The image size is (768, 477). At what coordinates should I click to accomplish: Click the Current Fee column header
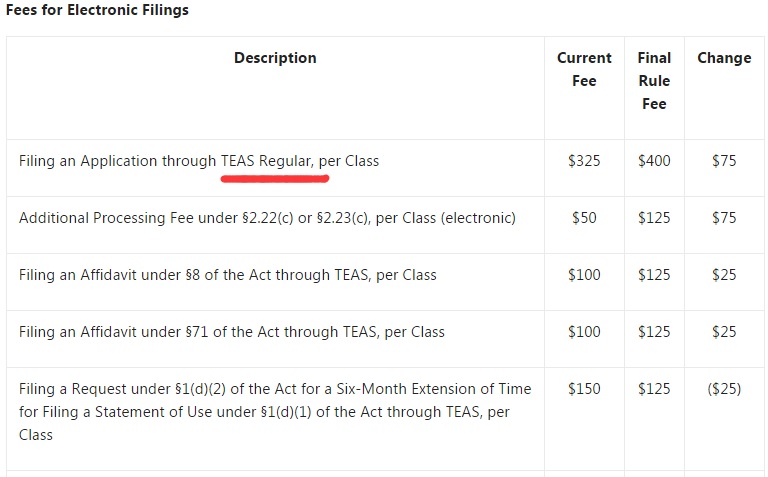click(x=584, y=69)
